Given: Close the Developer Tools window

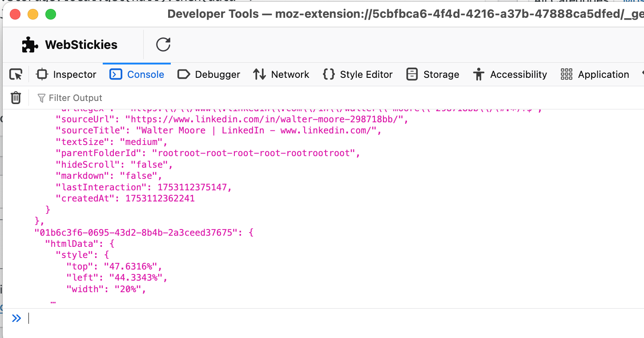Looking at the screenshot, I should point(15,14).
